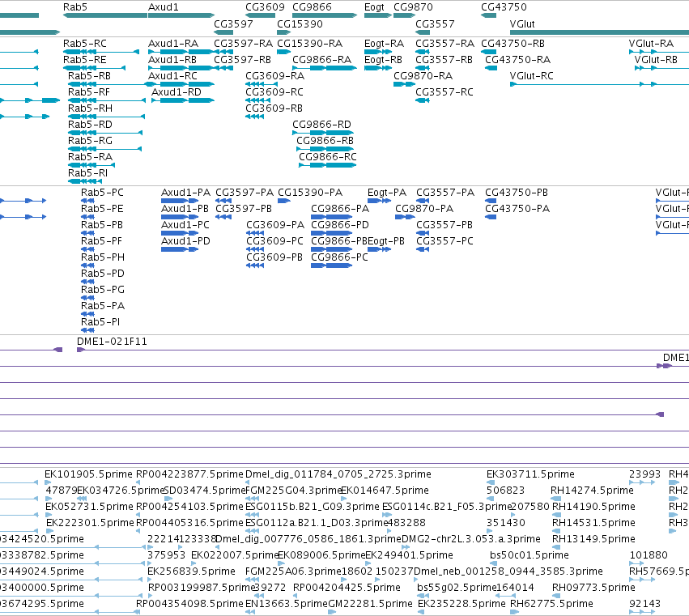Open the CG9866-RC transcript label
Screen dimensions: 689x616
pyautogui.click(x=328, y=157)
